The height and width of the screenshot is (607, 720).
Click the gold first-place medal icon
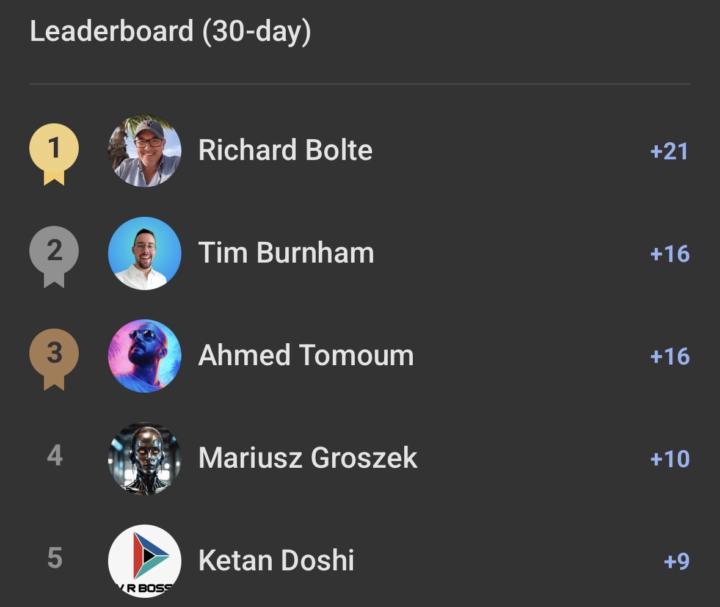(x=54, y=151)
